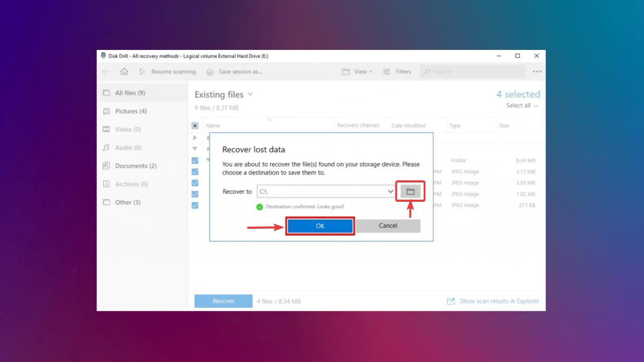This screenshot has width=644, height=362.
Task: Uncheck the Folder row checkbox
Action: pyautogui.click(x=195, y=161)
